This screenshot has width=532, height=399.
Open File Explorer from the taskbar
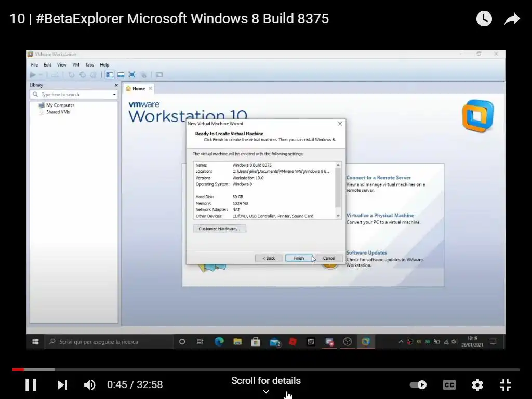click(237, 342)
